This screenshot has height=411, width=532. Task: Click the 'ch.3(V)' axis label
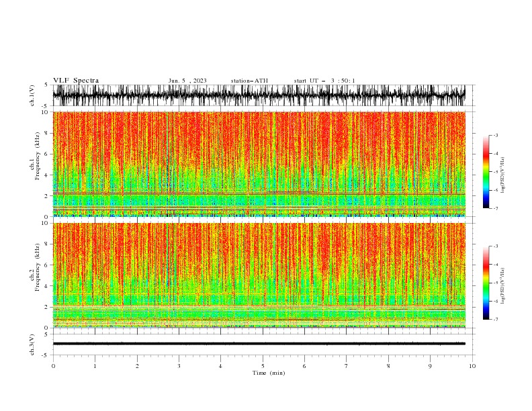32,345
